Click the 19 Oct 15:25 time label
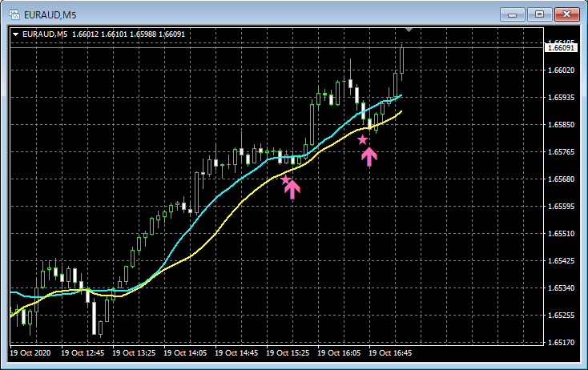Image resolution: width=588 pixels, height=370 pixels. click(288, 353)
